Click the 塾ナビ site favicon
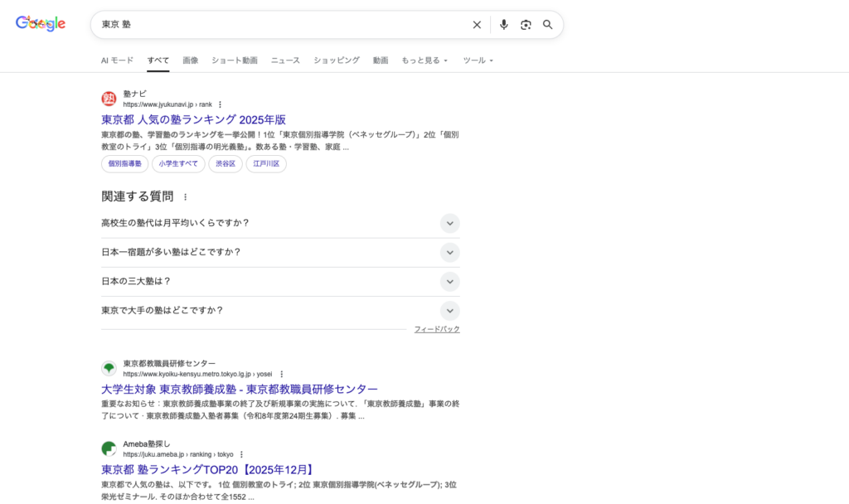This screenshot has width=849, height=504. (108, 98)
